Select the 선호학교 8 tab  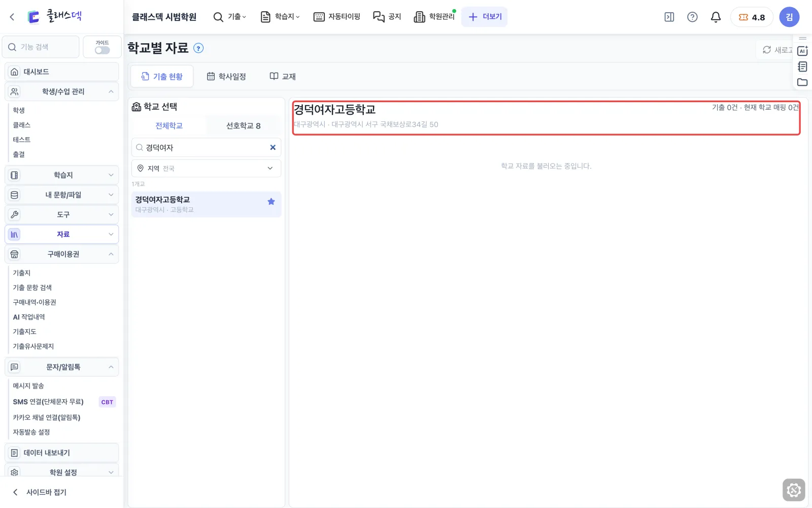coord(244,125)
